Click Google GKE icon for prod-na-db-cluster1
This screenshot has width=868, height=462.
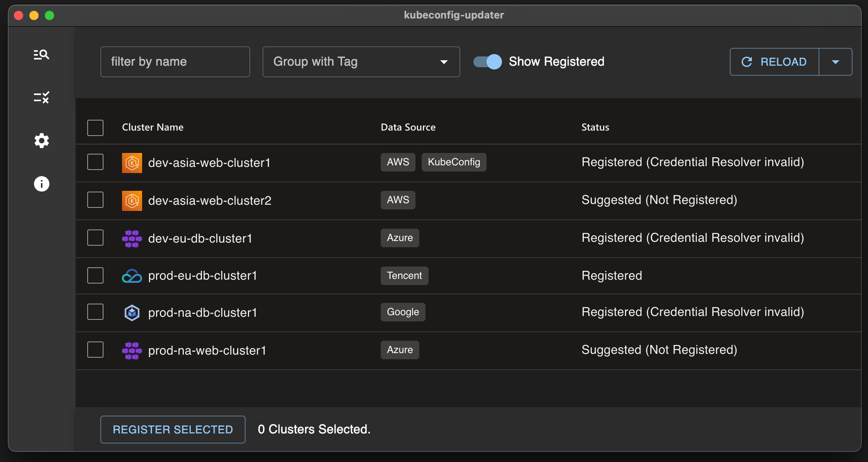(x=132, y=313)
